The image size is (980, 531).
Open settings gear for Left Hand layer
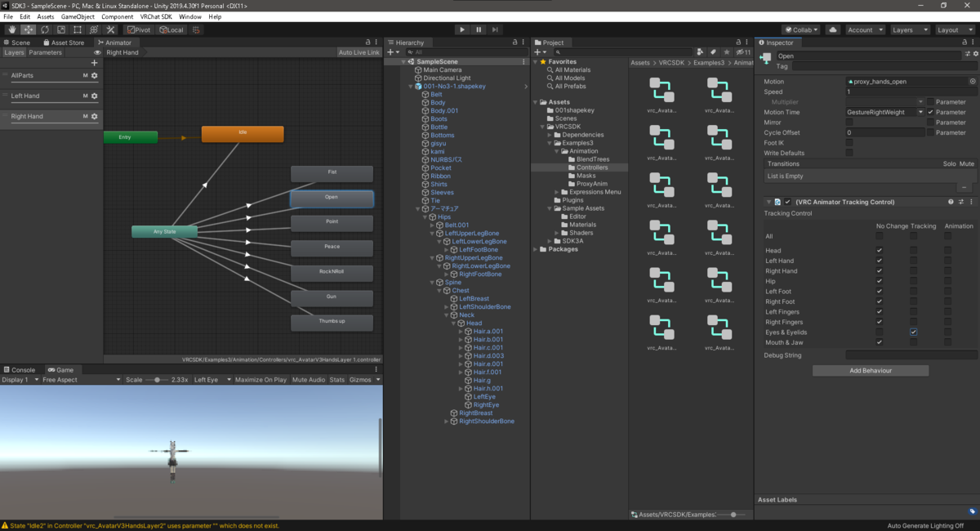point(95,96)
